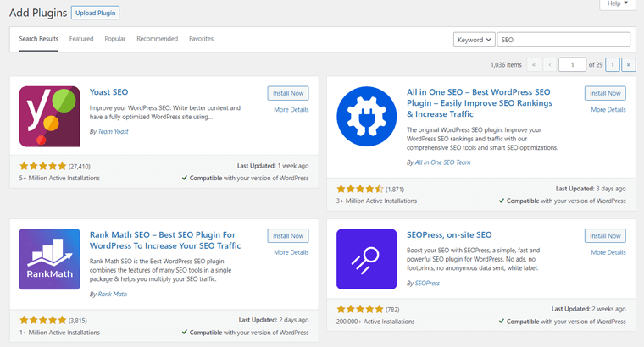Click Yoast SEO star rating
Image resolution: width=644 pixels, height=347 pixels.
[42, 166]
